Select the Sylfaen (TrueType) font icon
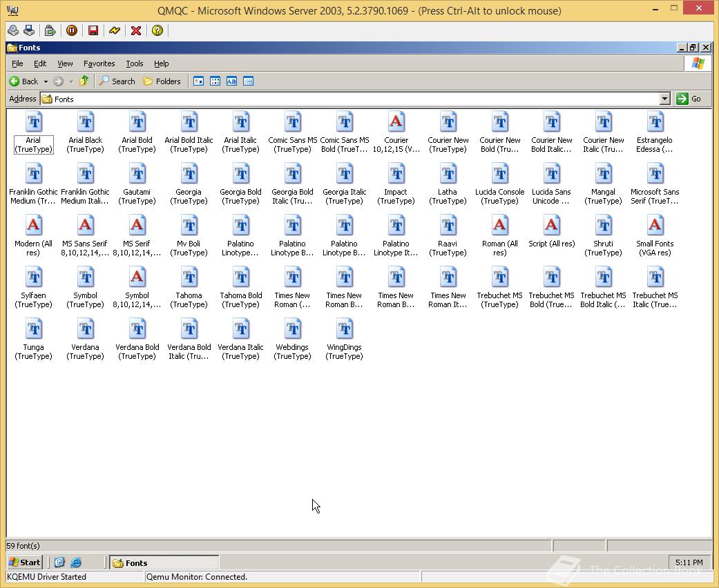 point(33,277)
